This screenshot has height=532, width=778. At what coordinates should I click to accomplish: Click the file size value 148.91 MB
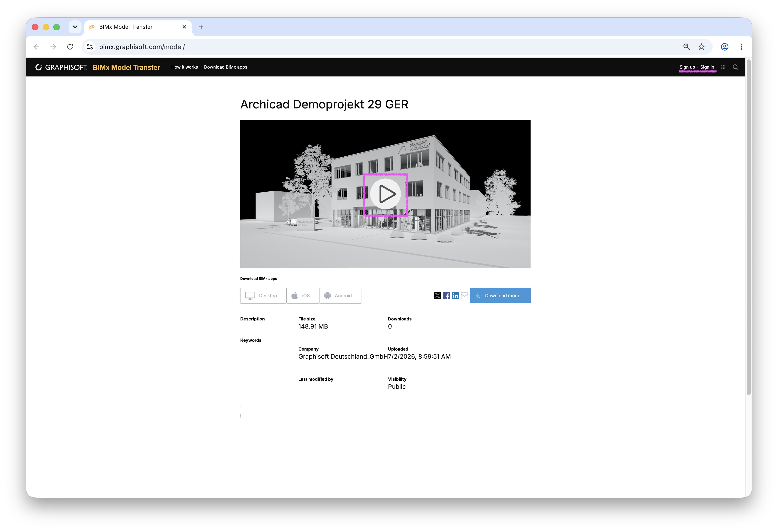[313, 326]
